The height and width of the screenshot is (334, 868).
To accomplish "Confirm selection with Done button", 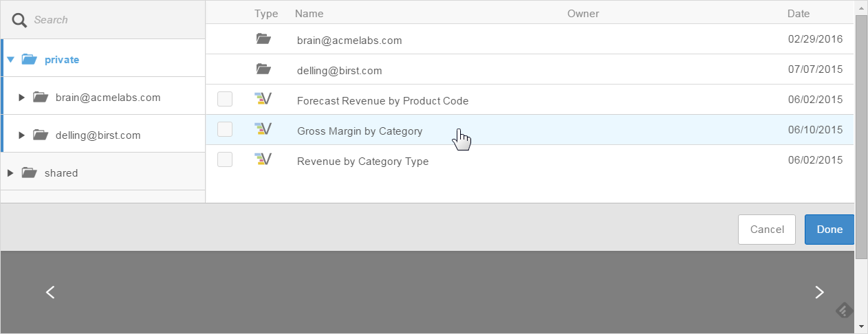I will (x=829, y=230).
